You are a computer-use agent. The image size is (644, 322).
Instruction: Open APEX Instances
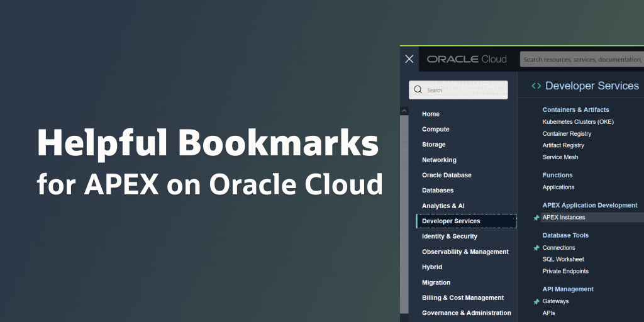point(563,217)
